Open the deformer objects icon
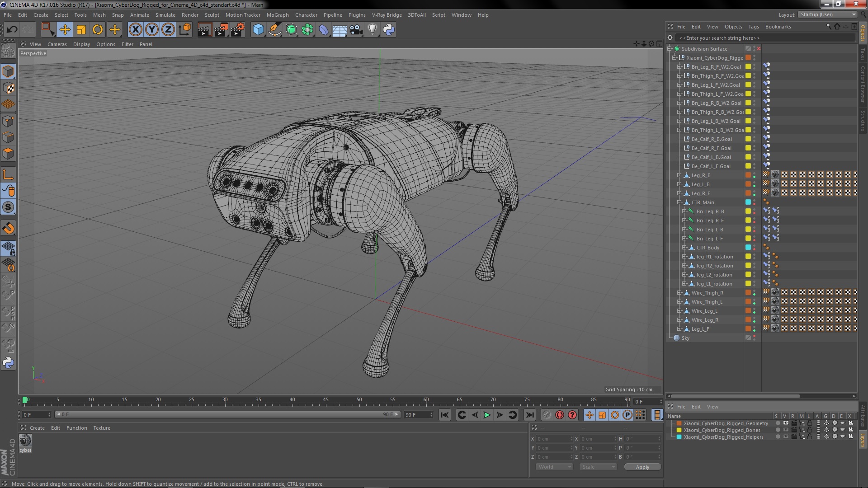 click(324, 30)
